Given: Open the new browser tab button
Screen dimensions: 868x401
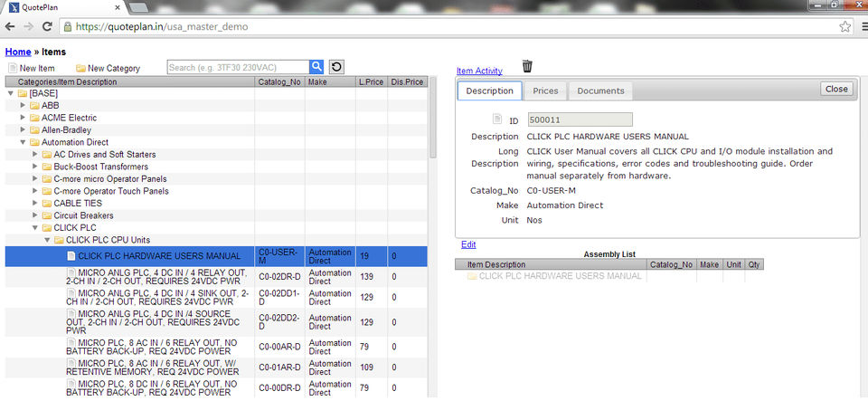Looking at the screenshot, I should tap(137, 8).
